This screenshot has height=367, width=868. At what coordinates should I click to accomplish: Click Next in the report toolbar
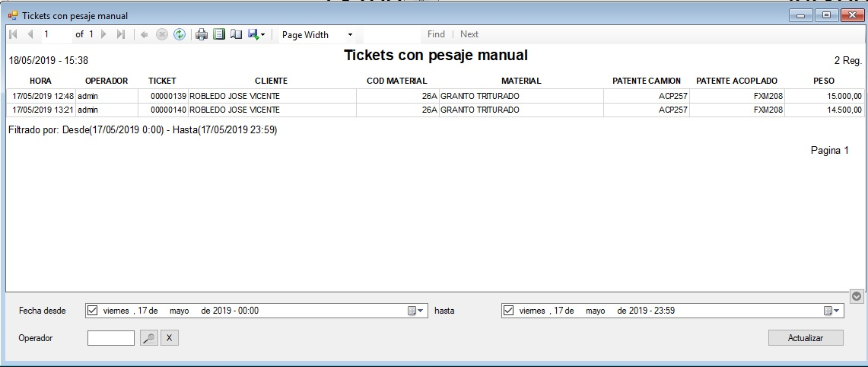click(x=469, y=34)
